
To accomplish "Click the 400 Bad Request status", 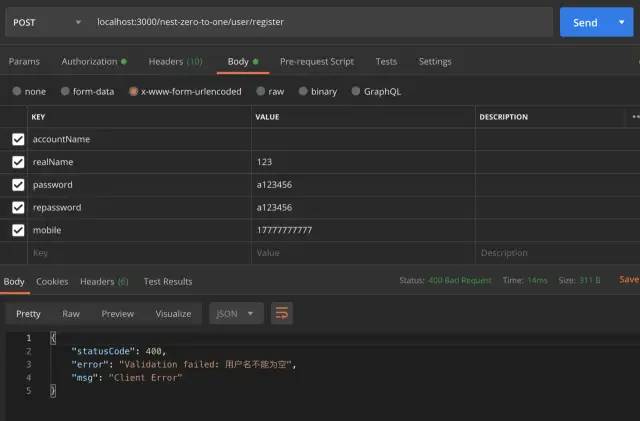I will 460,280.
